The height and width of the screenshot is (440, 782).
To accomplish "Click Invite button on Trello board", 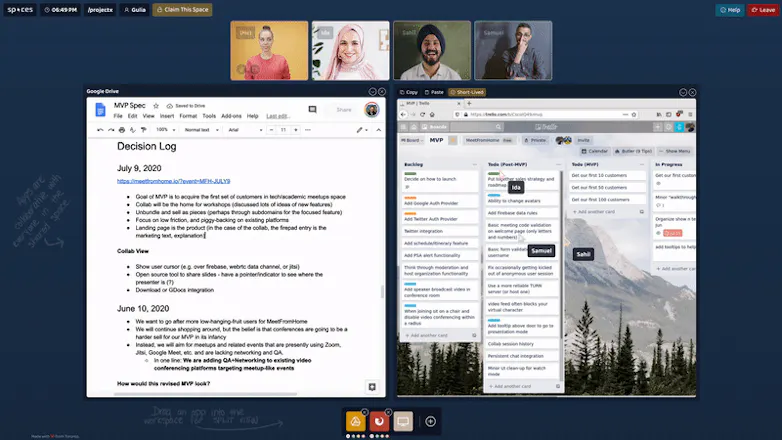I will pos(583,140).
